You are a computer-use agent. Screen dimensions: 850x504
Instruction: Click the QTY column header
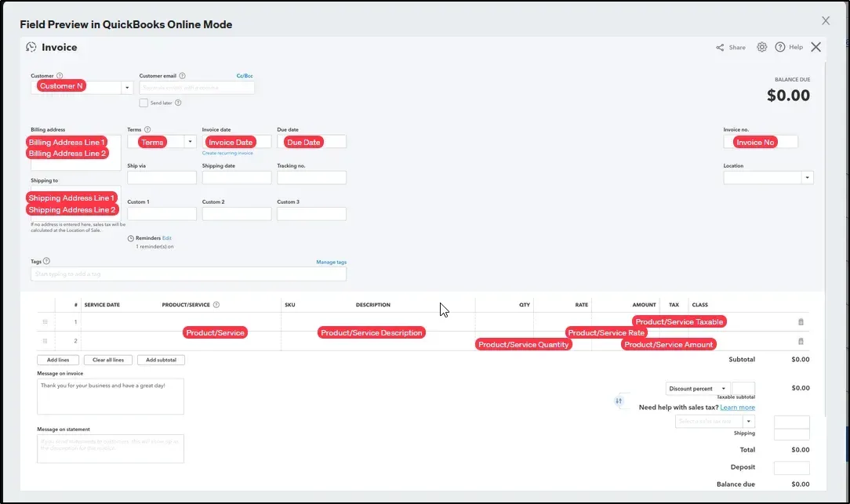pyautogui.click(x=525, y=305)
